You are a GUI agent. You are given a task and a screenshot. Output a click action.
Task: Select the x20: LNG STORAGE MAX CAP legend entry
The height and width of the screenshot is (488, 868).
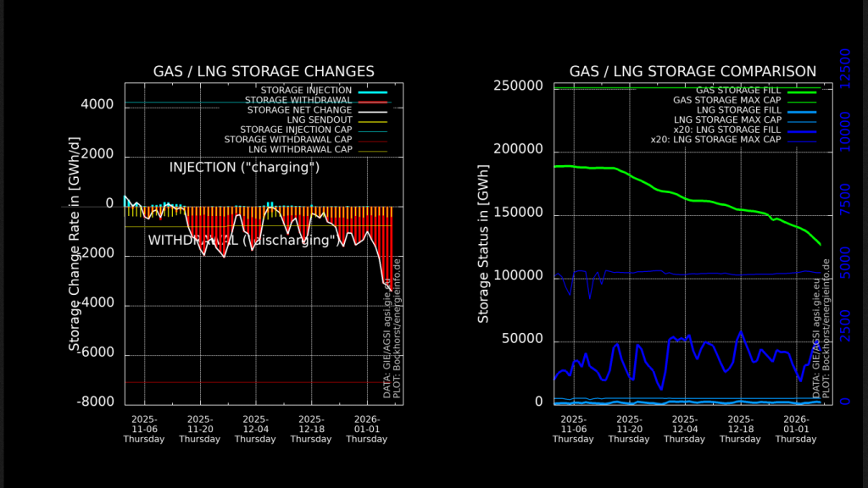715,140
